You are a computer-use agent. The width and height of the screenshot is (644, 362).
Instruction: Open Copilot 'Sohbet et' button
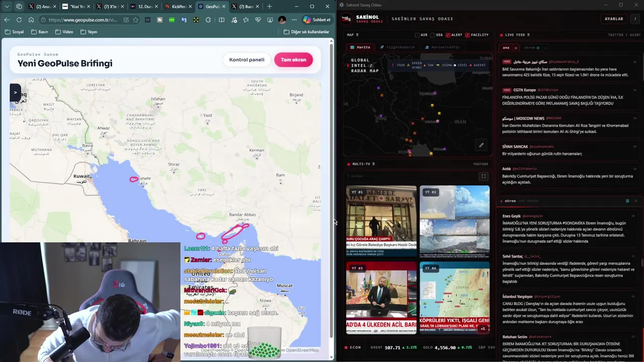[317, 20]
